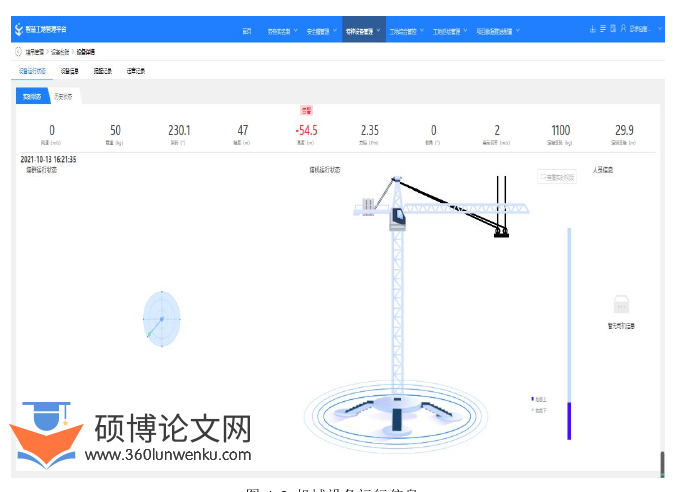Click the empty-box placeholder icon in the personnel panel
This screenshot has width=673, height=492.
coord(621,304)
